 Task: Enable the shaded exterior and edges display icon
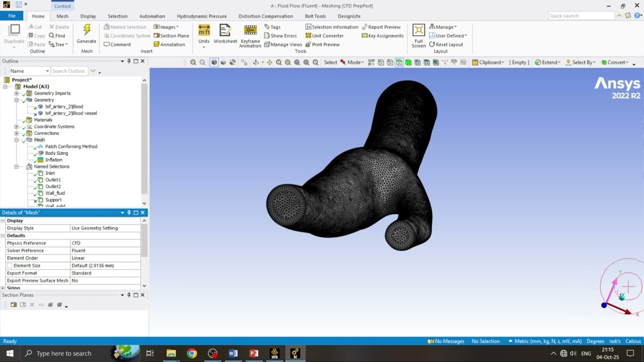click(214, 62)
